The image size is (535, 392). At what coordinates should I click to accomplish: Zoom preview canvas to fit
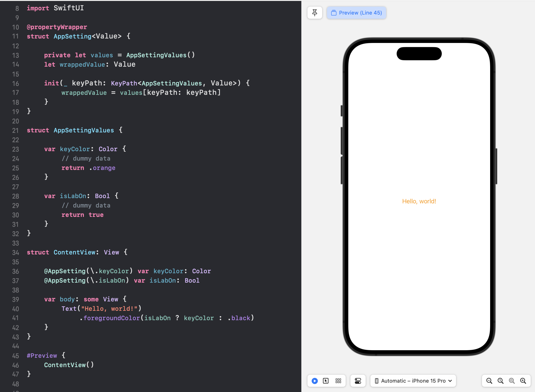pyautogui.click(x=512, y=381)
